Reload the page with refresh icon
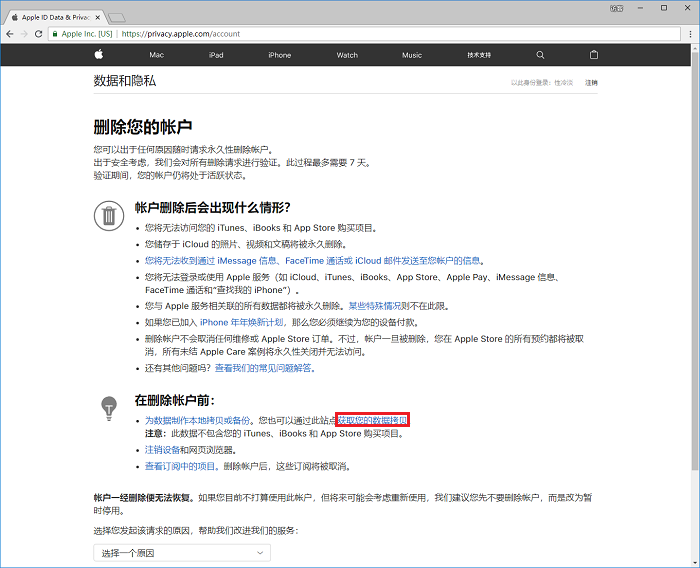Screen dimensions: 700x568 coord(38,34)
